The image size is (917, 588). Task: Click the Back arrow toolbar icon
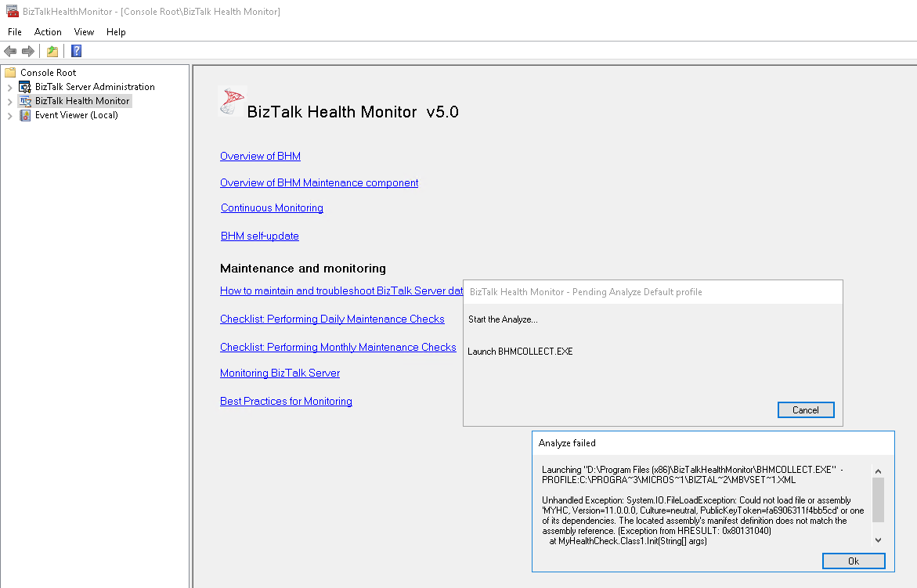tap(10, 51)
